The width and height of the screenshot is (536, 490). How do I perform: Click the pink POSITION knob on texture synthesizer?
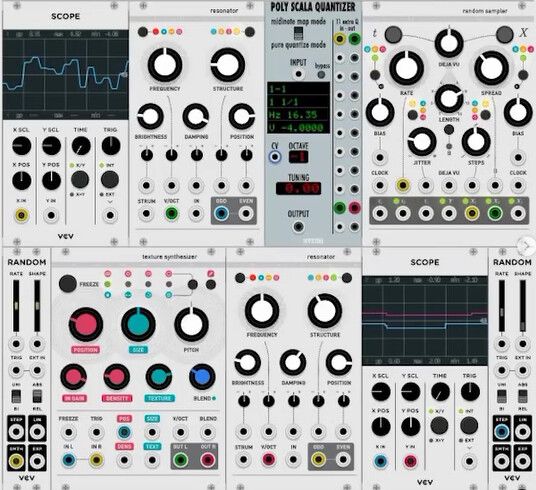pos(86,325)
